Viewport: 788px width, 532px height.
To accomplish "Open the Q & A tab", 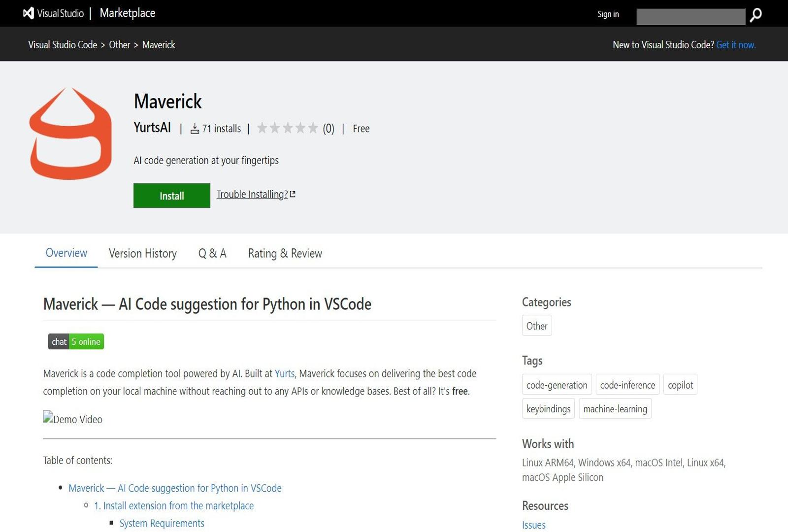I will tap(212, 253).
